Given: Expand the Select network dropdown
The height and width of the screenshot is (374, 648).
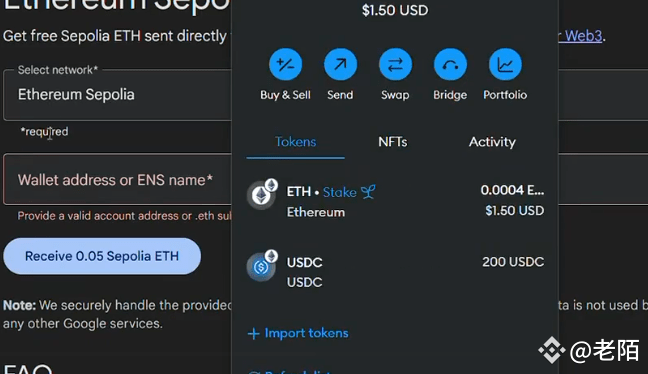Looking at the screenshot, I should coord(117,95).
